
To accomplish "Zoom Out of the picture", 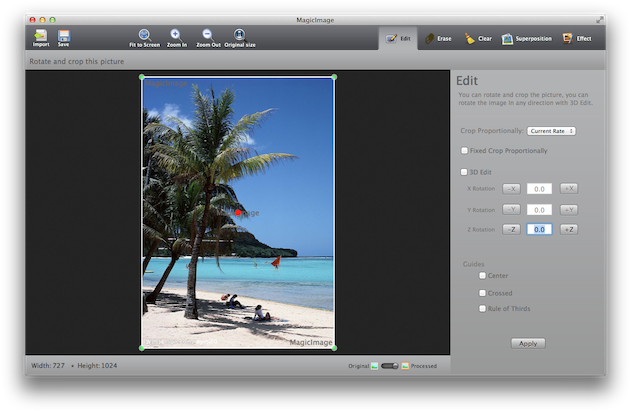I will point(208,35).
